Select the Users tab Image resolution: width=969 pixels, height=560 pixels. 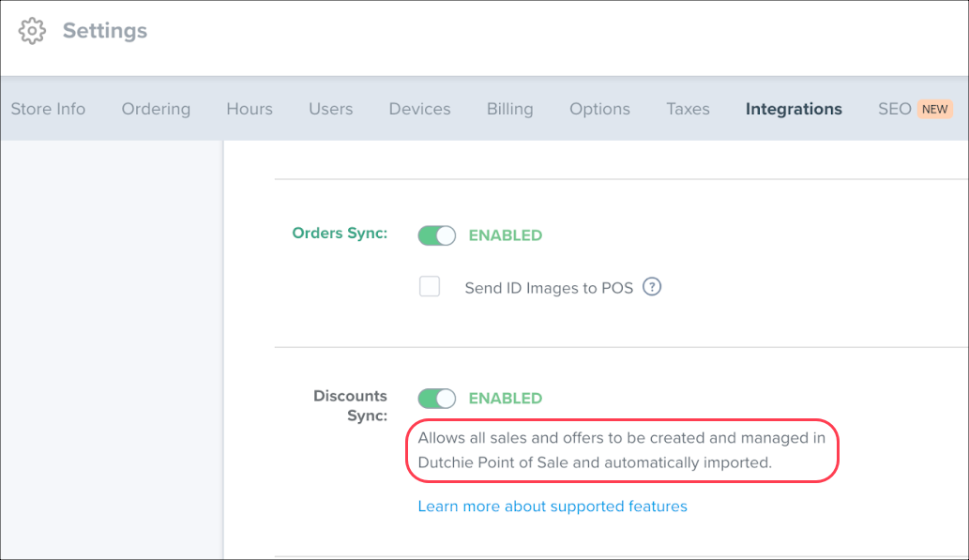(330, 109)
